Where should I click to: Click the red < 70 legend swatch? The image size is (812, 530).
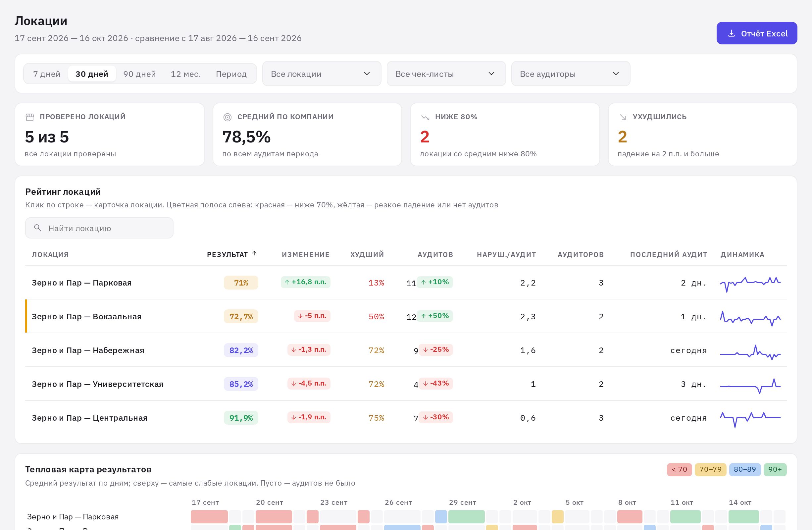(x=679, y=469)
